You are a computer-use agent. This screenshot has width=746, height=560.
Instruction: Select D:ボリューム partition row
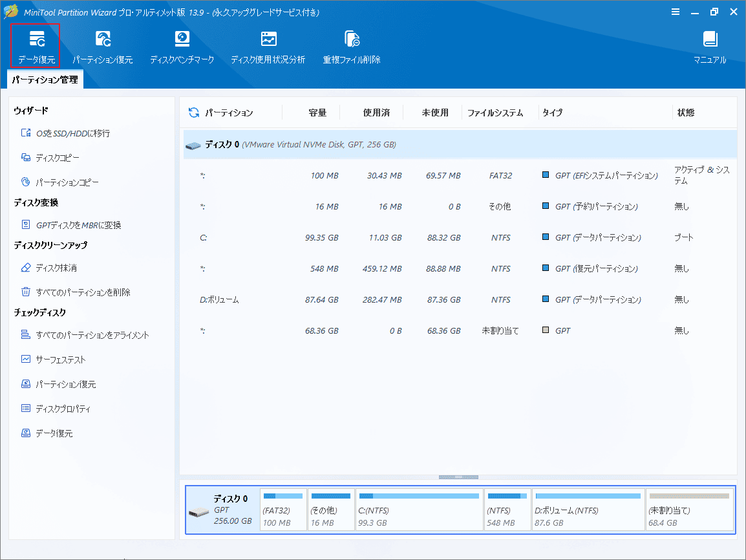point(460,300)
